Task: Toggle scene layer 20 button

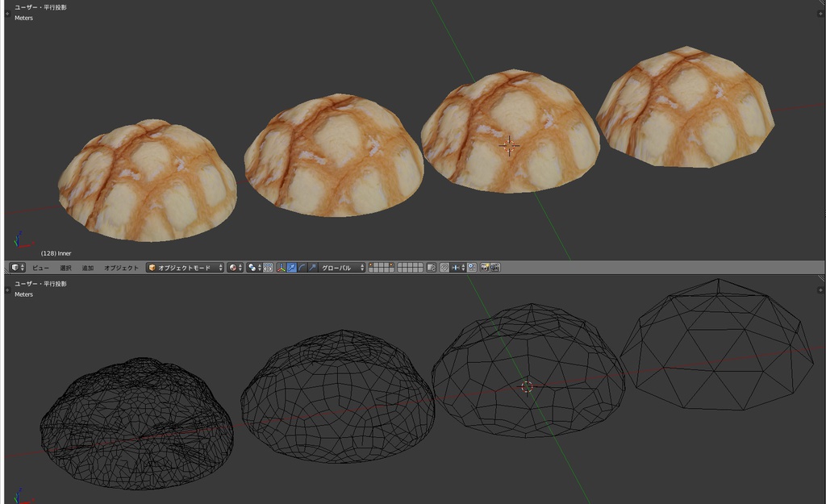Action: [x=419, y=270]
